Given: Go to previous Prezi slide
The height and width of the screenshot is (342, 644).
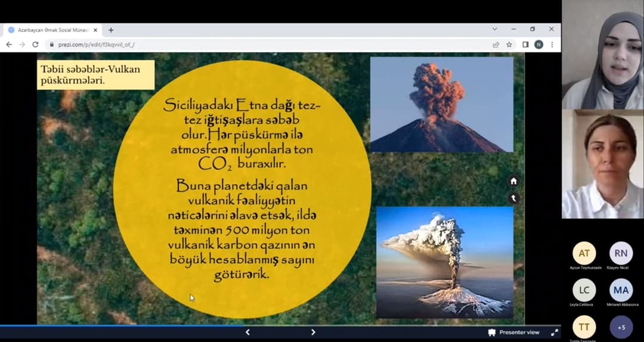Looking at the screenshot, I should point(247,332).
